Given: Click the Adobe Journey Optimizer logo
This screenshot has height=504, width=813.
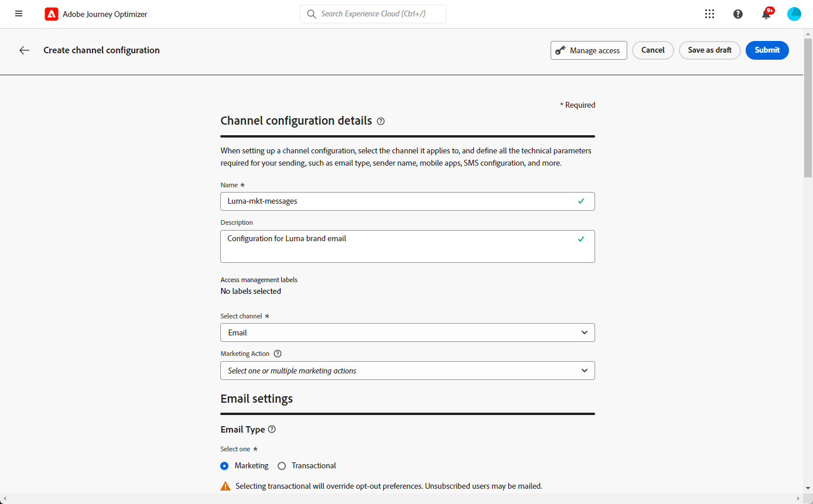Looking at the screenshot, I should [x=52, y=14].
